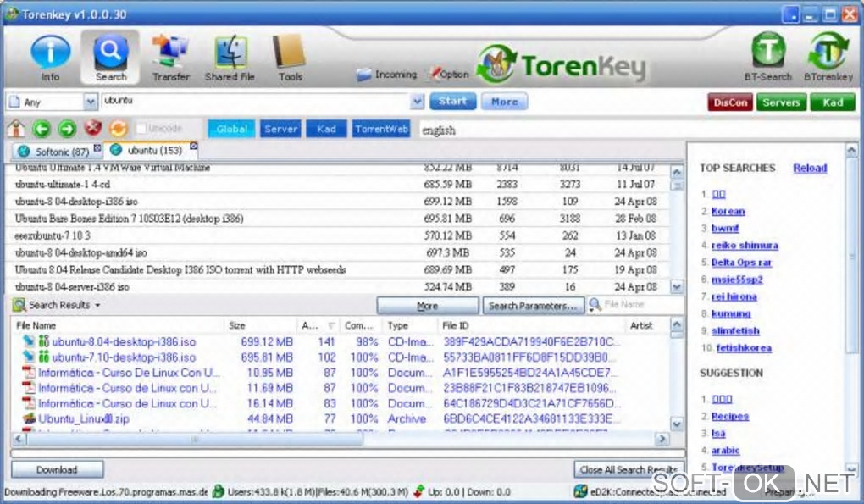
Task: Toggle the Unicode checkbox
Action: pos(141,129)
